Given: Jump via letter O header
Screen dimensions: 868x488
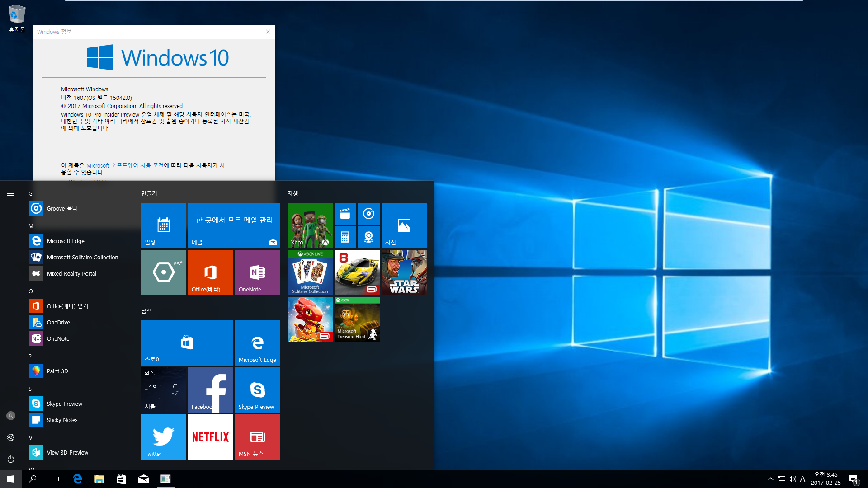Looking at the screenshot, I should 31,291.
